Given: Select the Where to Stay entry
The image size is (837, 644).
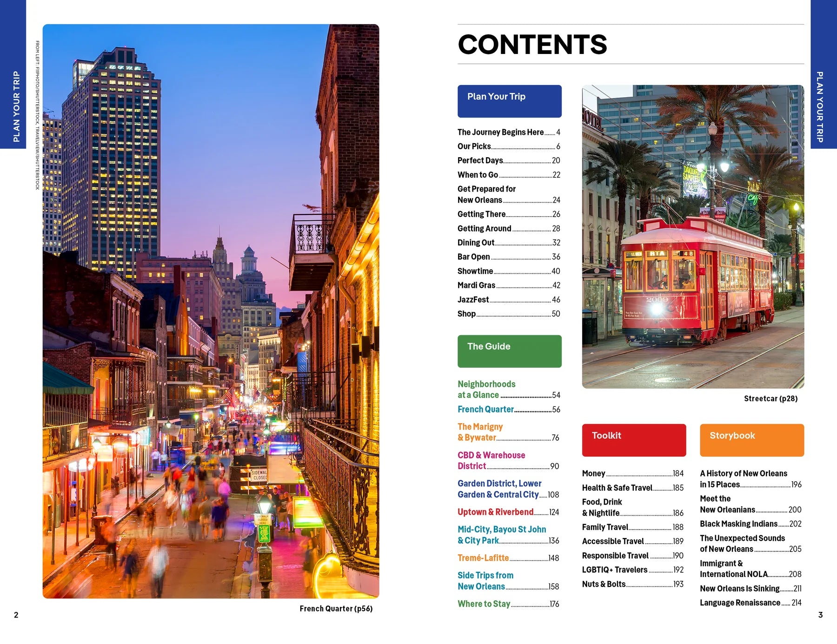Looking at the screenshot, I should (x=485, y=604).
